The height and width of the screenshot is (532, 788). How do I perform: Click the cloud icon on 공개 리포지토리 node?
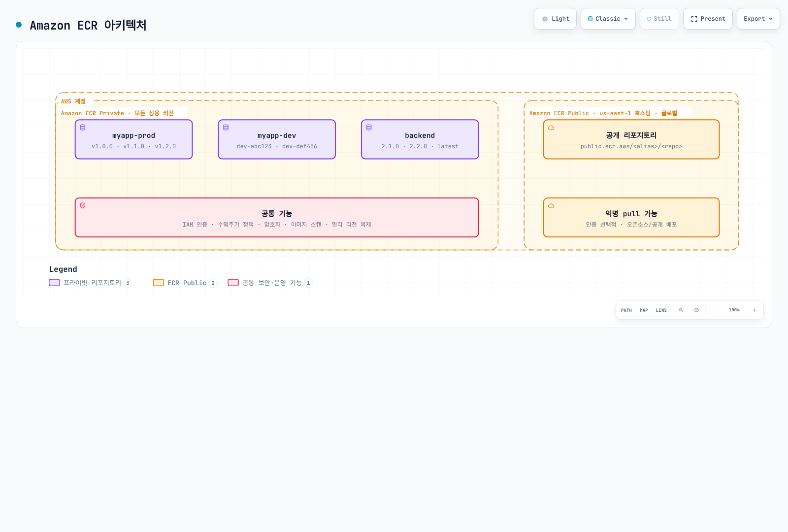[551, 128]
